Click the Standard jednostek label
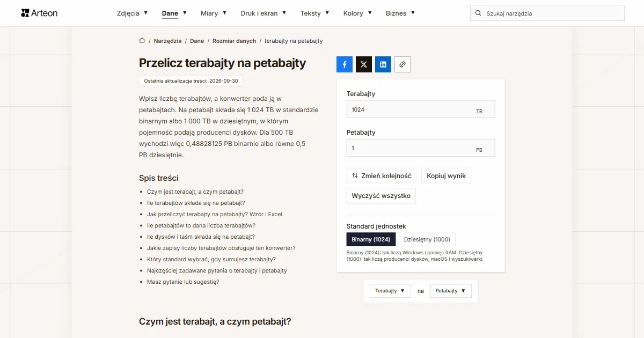The image size is (644, 338). click(x=376, y=226)
